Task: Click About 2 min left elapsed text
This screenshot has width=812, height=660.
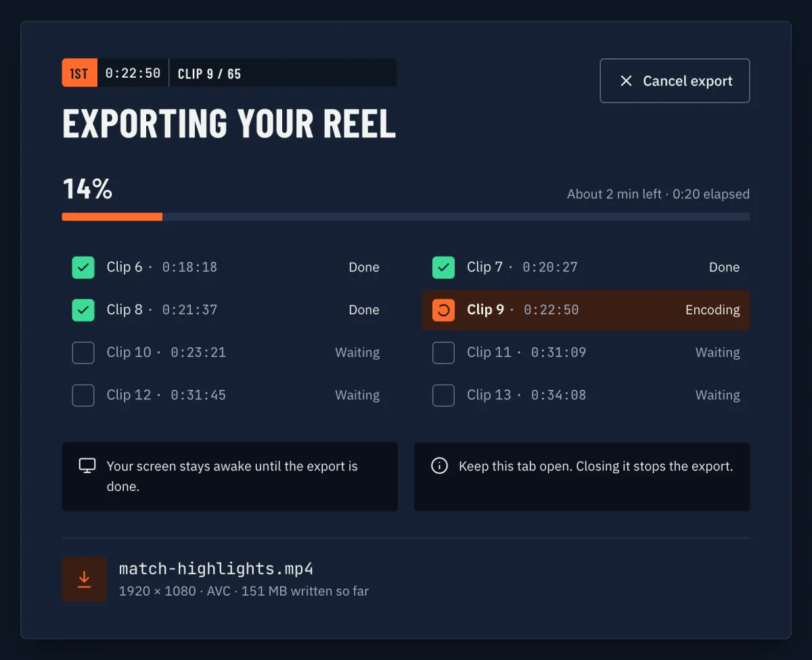Action: pos(658,194)
